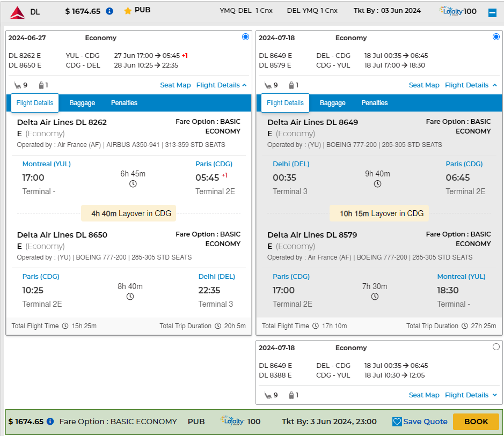
Task: Click the gold star PUB icon
Action: (x=128, y=11)
